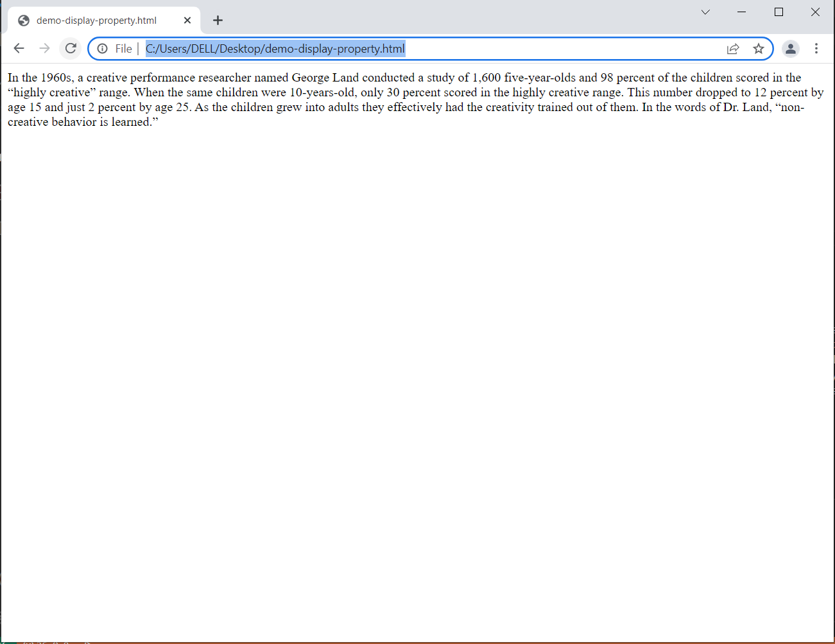
Task: Share this page using the share icon
Action: [733, 49]
